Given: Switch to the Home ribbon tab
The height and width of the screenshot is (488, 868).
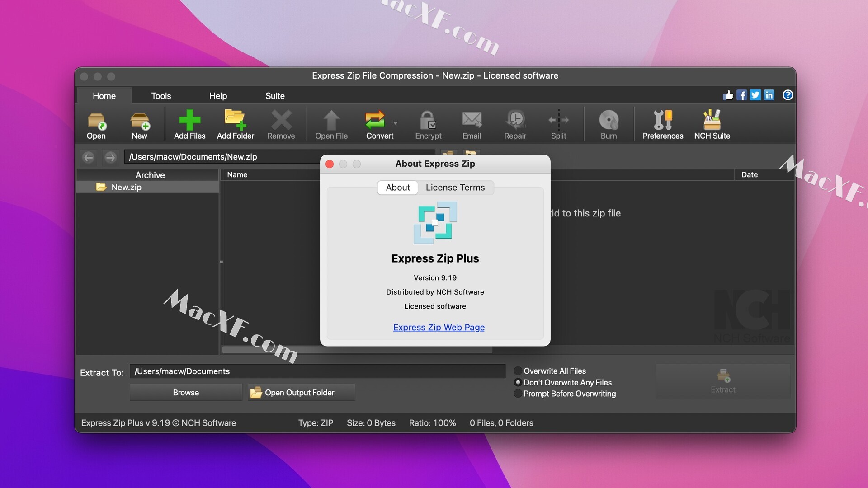Looking at the screenshot, I should (104, 96).
